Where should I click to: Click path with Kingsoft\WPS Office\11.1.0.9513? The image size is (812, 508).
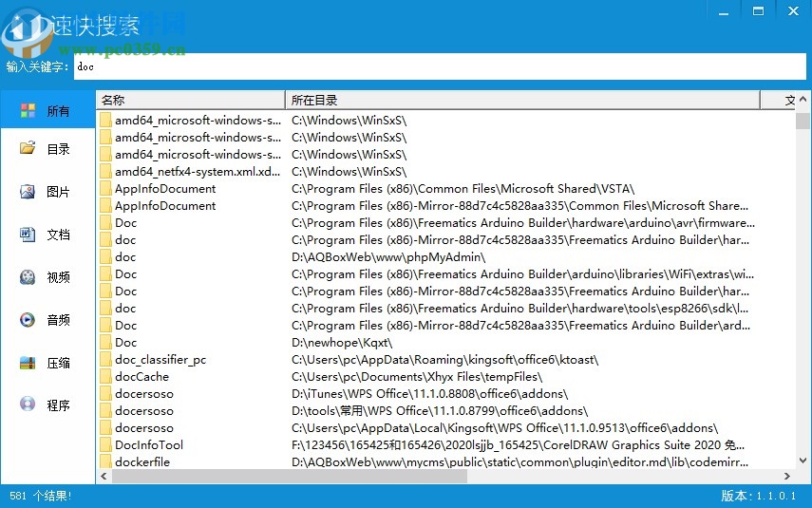click(505, 427)
